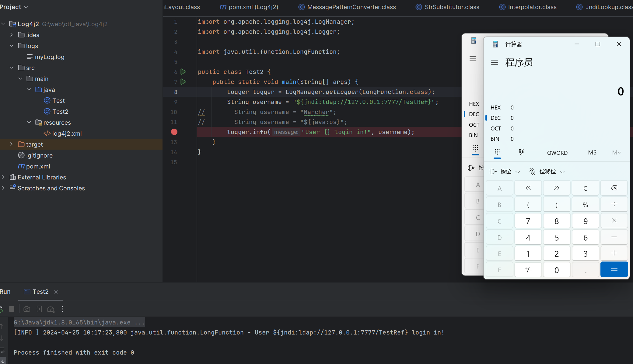Viewport: 633px width, 364px height.
Task: Click the multiply × key in Calculator
Action: coord(614,221)
